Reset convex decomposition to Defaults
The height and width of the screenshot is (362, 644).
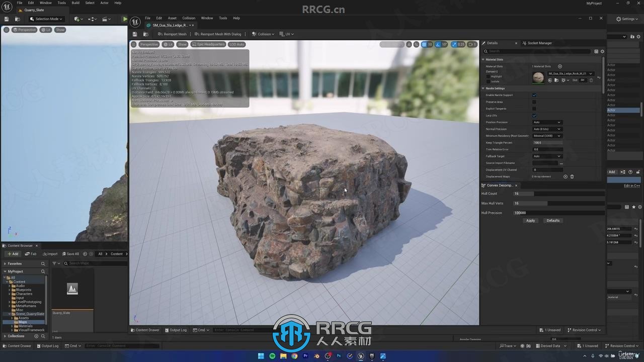coord(553,221)
